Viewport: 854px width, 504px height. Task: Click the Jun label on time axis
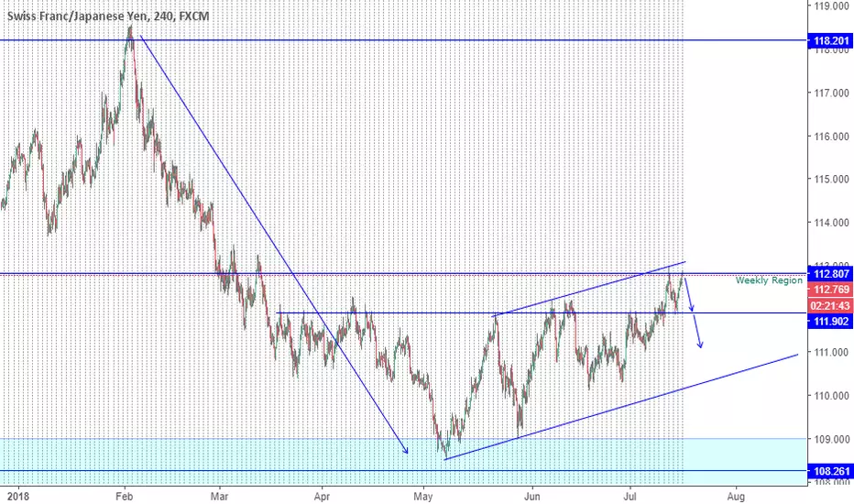pyautogui.click(x=532, y=497)
